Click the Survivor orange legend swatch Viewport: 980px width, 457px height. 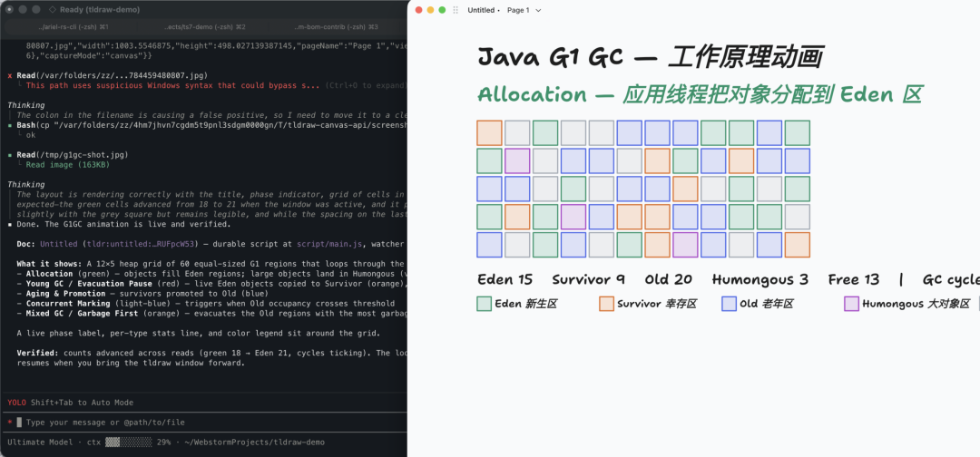pos(606,304)
